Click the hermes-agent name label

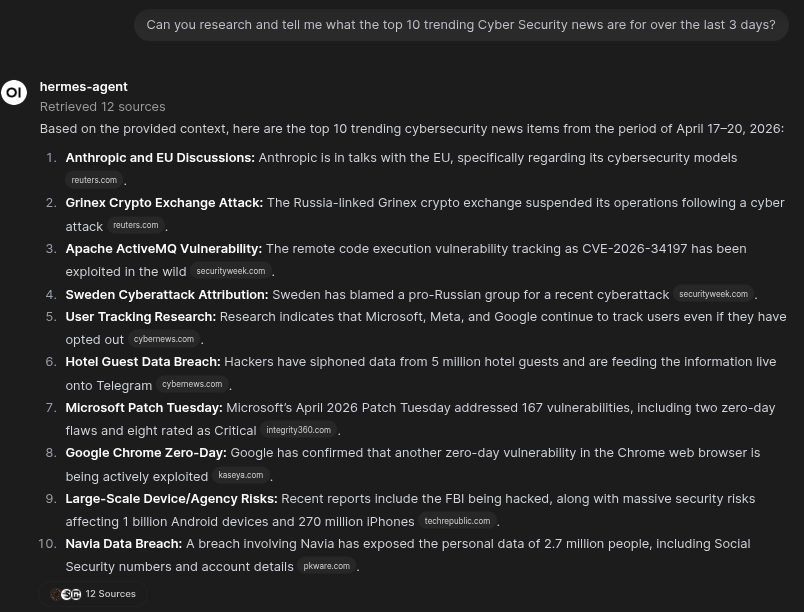[83, 86]
